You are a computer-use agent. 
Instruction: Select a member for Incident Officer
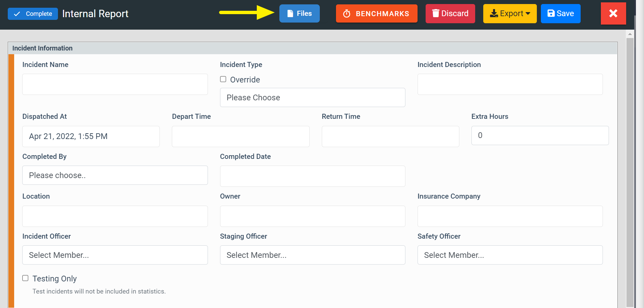point(115,255)
